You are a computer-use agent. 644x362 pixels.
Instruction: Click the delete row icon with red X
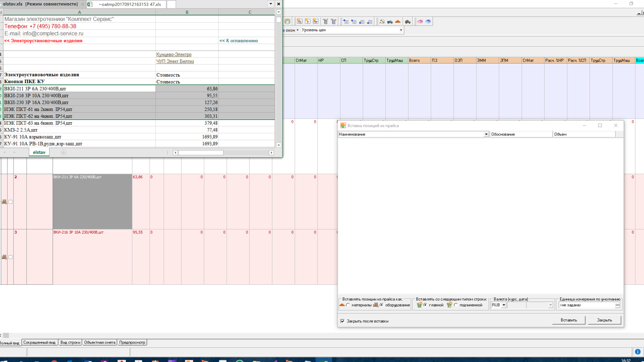(334, 21)
